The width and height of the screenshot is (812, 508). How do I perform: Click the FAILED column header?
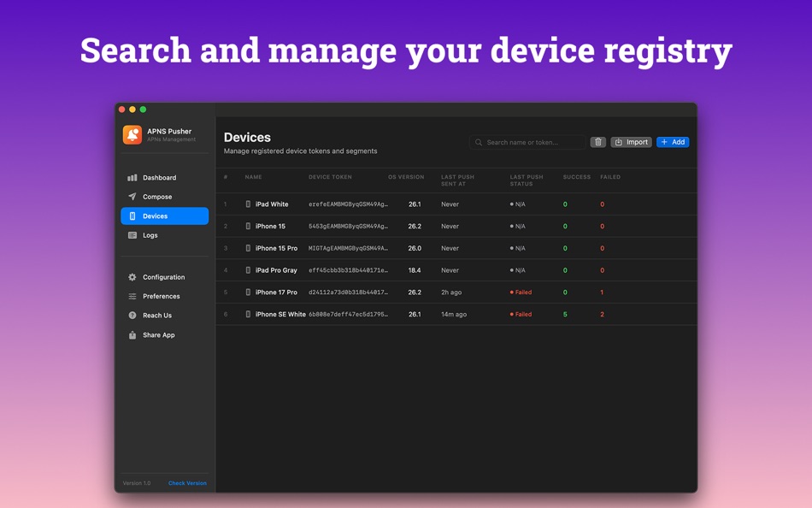click(610, 177)
